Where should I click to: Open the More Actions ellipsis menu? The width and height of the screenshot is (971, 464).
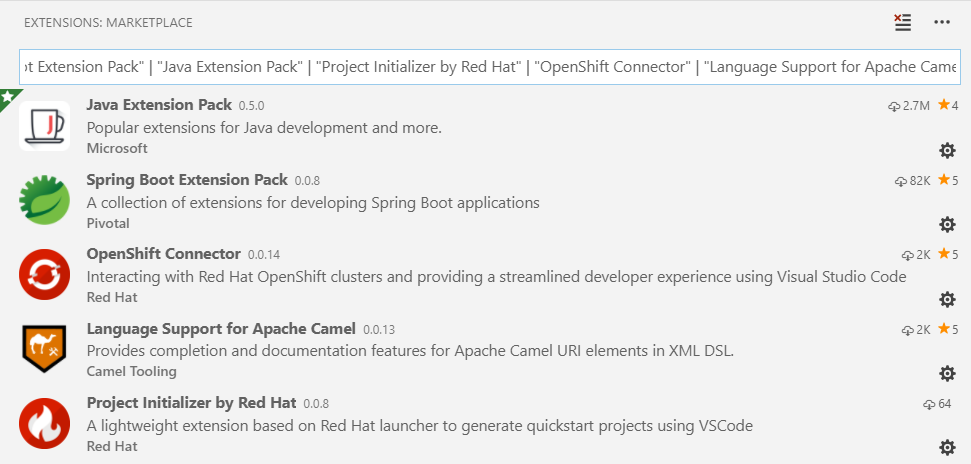[942, 22]
